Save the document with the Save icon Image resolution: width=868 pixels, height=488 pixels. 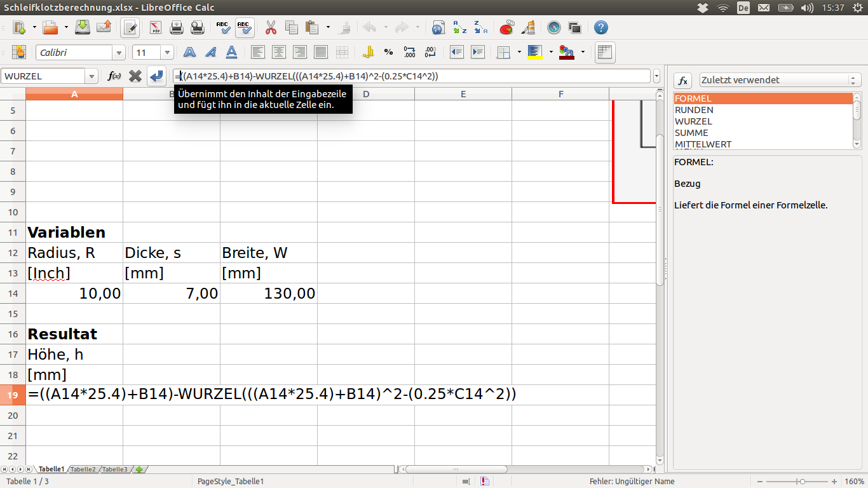(83, 28)
